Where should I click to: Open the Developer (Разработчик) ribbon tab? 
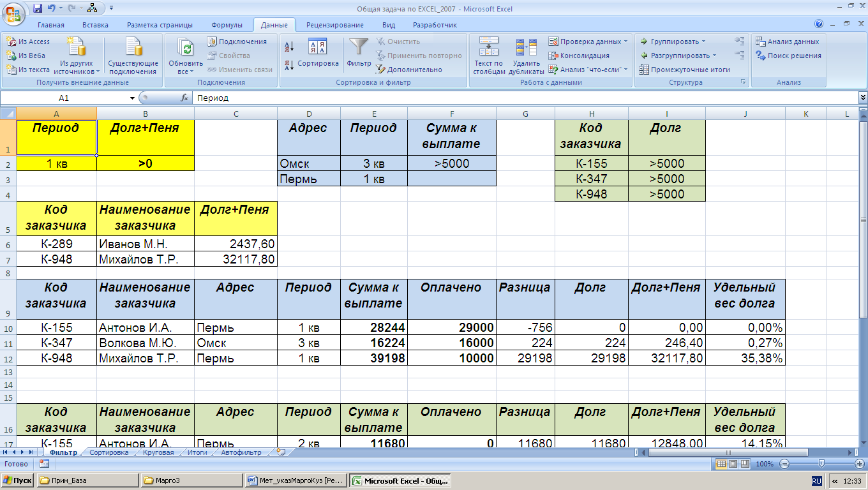click(x=435, y=25)
